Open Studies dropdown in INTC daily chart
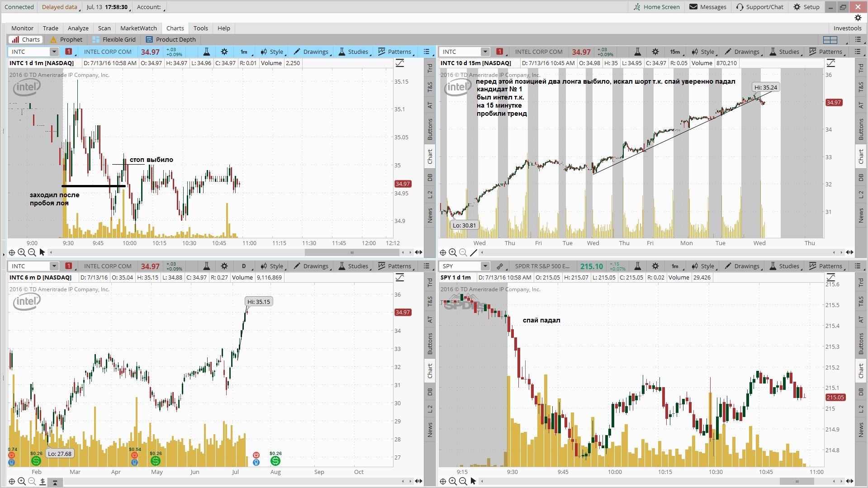Viewport: 868px width, 488px height. tap(354, 266)
